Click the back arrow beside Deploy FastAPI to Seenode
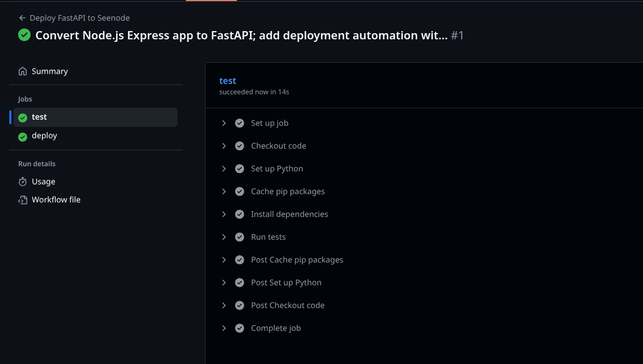 pyautogui.click(x=22, y=18)
